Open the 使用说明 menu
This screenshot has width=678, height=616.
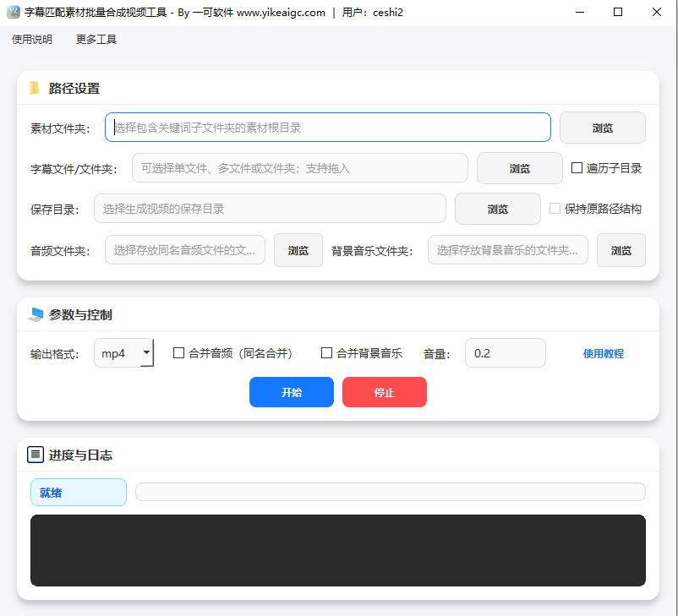32,40
